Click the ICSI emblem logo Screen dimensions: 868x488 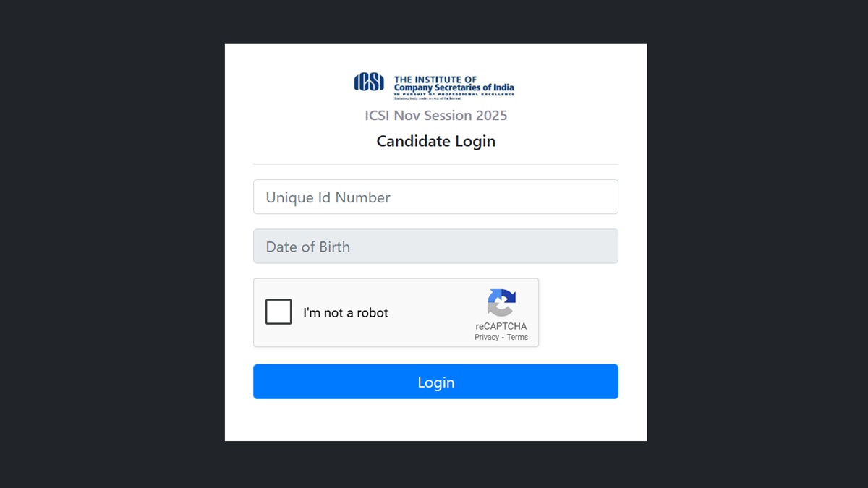pyautogui.click(x=369, y=82)
